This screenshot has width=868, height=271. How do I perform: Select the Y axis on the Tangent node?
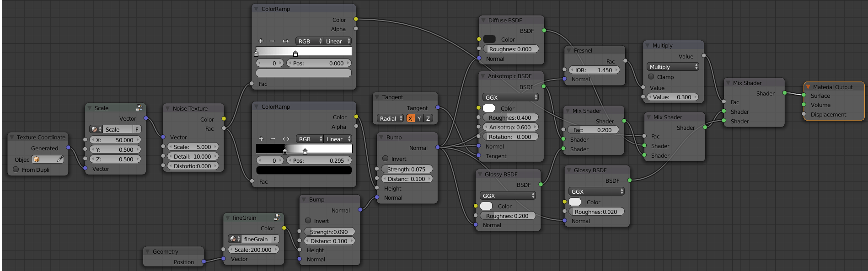tap(419, 118)
